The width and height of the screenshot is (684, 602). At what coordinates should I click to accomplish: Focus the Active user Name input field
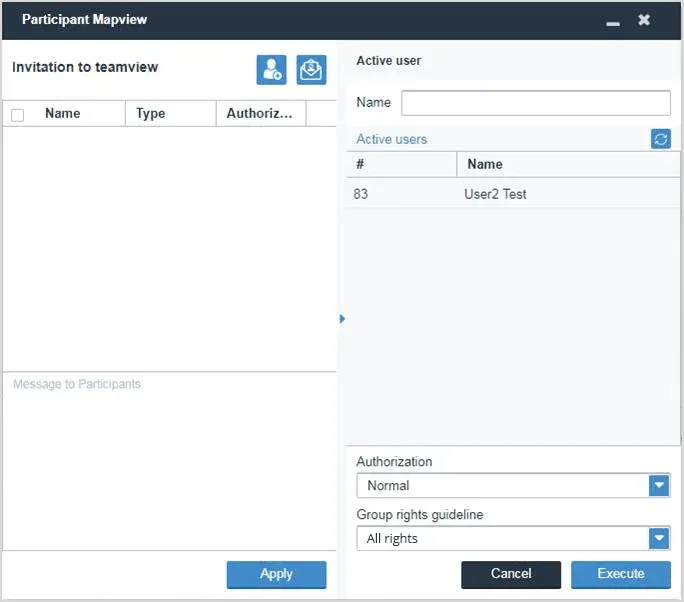(x=536, y=103)
